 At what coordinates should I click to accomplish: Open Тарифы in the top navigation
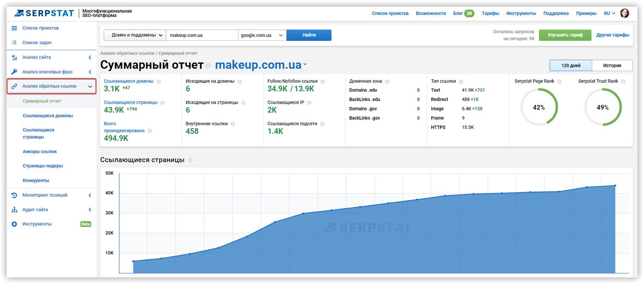tap(490, 13)
